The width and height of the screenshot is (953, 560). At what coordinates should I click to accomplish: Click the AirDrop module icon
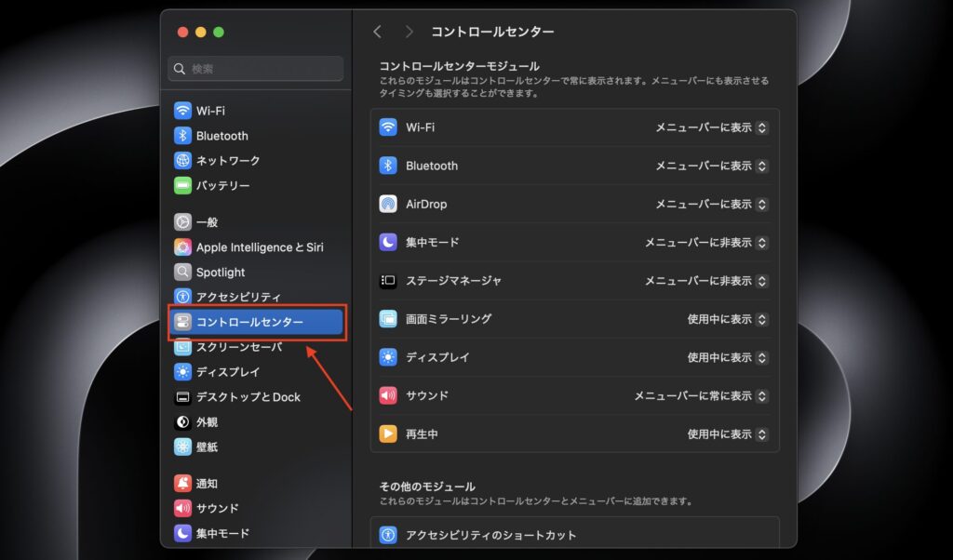[x=388, y=204]
